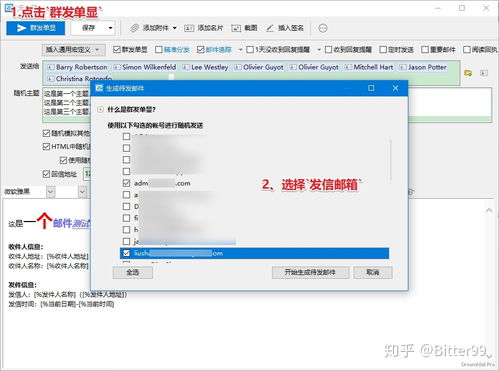Click the 全选 button
The image size is (499, 371).
[x=133, y=272]
